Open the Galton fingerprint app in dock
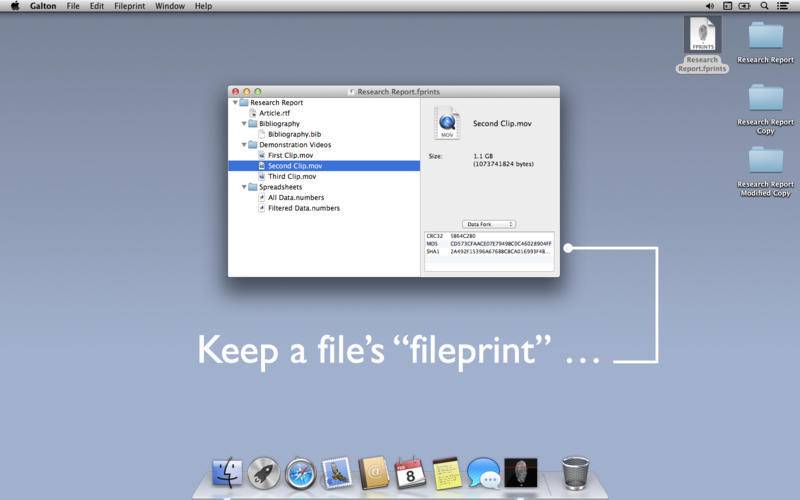This screenshot has width=800, height=500. coord(520,472)
